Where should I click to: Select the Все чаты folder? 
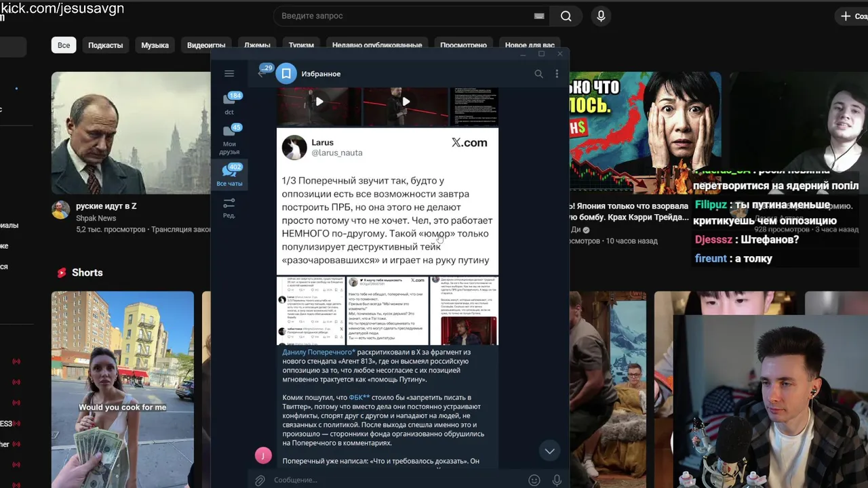pos(229,175)
